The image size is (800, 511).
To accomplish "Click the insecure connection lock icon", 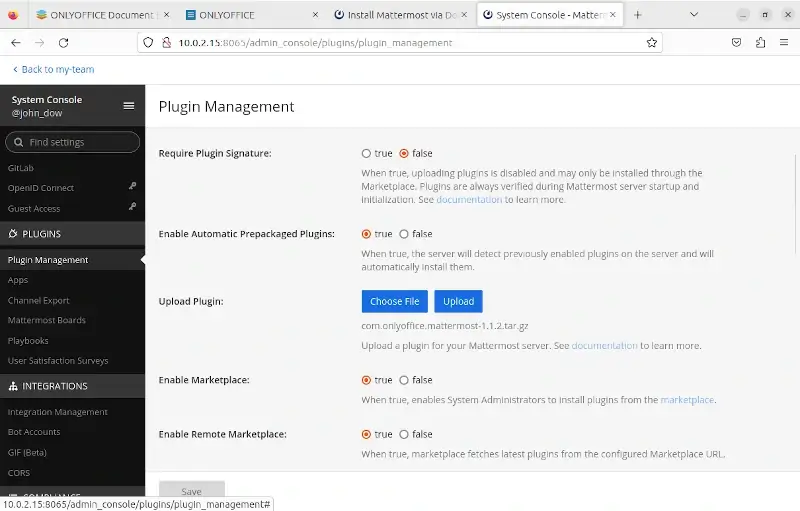I will coord(166,43).
